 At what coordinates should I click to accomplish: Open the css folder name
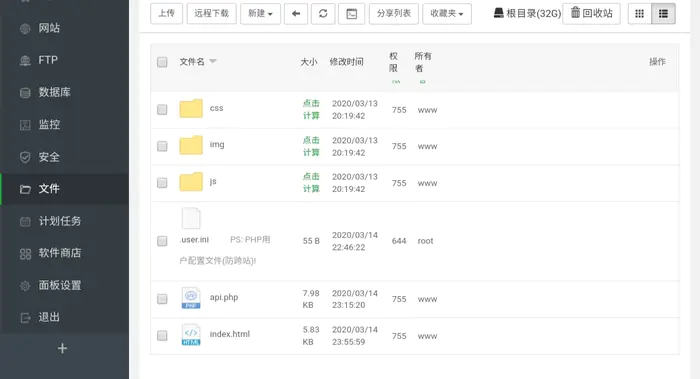click(217, 108)
